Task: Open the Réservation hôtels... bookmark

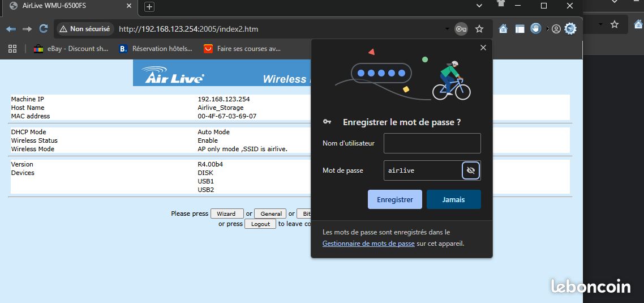Action: click(x=156, y=49)
